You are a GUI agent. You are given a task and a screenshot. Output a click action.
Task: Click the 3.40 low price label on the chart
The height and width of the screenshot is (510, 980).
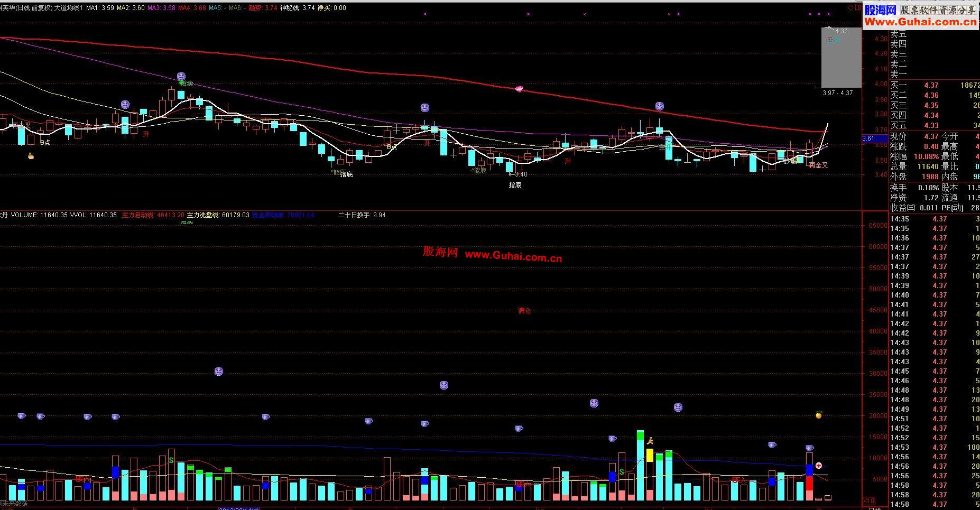click(521, 174)
